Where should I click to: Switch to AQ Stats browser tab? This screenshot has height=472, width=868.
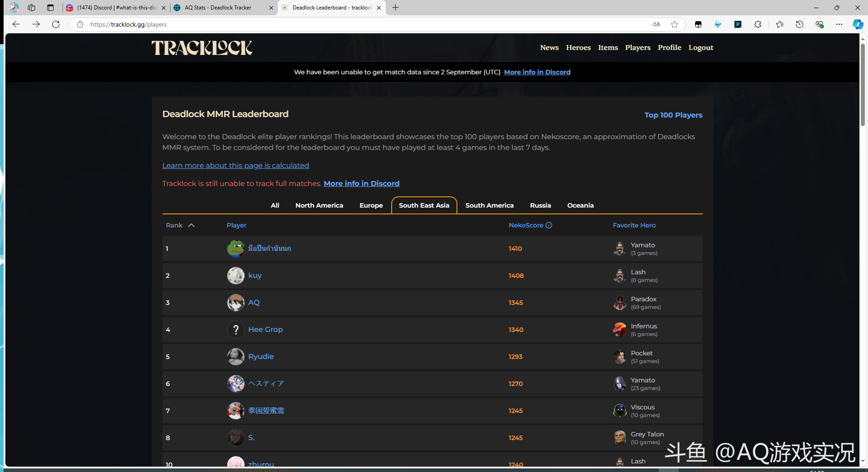(218, 8)
